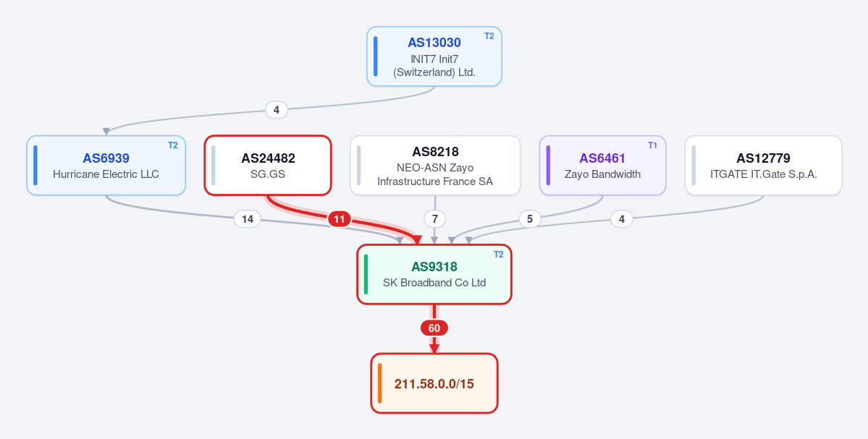Select the AS9318 SK Broadband node
Viewport: 868px width, 439px height.
coord(434,274)
